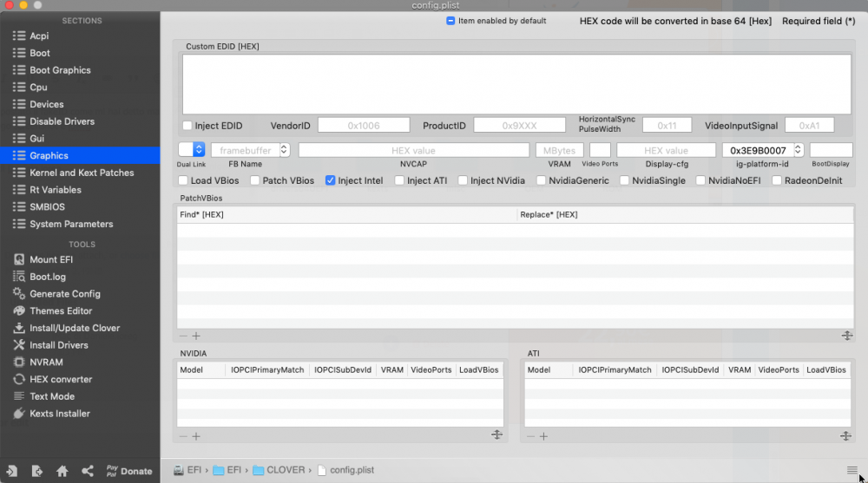Click the Display-cfg HEX value field

(x=666, y=150)
